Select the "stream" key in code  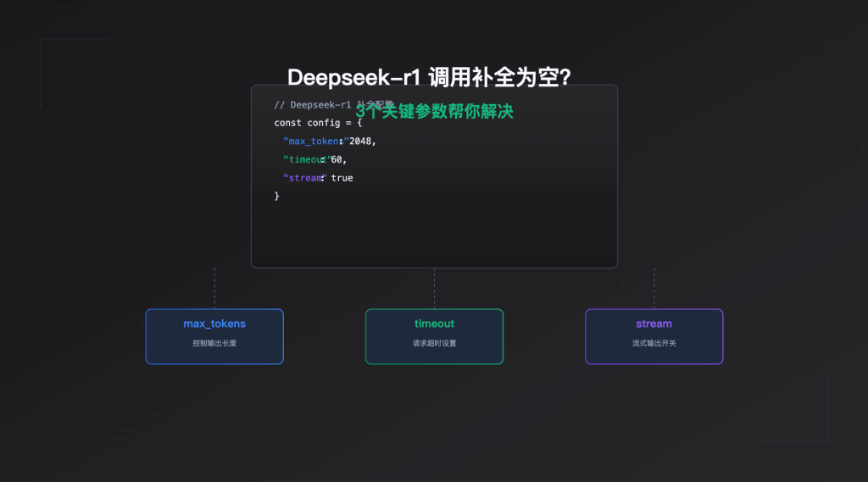[x=303, y=178]
